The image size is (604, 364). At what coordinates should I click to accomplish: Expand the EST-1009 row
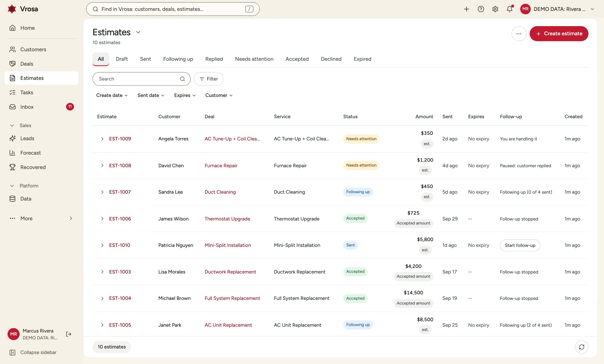(102, 139)
